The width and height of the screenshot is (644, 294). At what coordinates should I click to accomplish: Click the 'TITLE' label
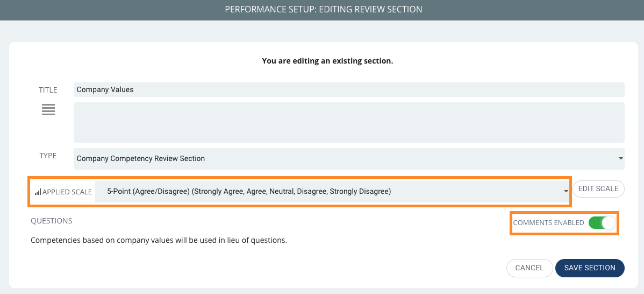point(48,90)
